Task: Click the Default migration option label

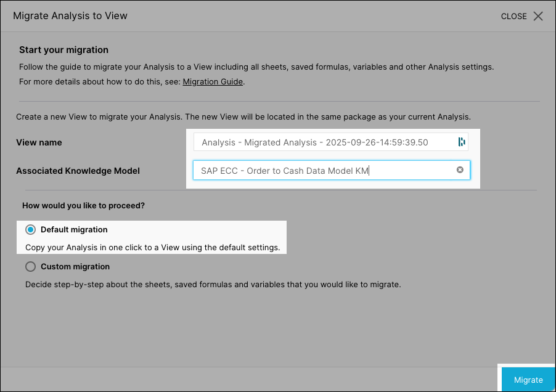Action: click(x=74, y=230)
